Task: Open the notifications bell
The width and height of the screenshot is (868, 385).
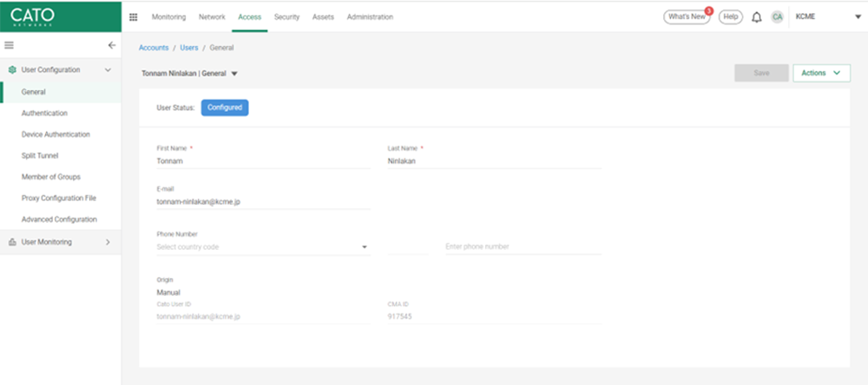Action: 756,17
